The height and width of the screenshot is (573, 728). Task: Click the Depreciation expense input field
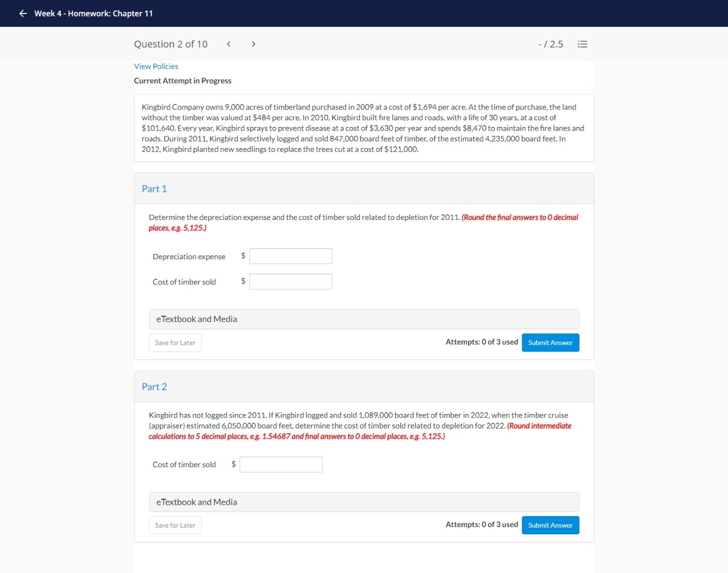point(291,256)
